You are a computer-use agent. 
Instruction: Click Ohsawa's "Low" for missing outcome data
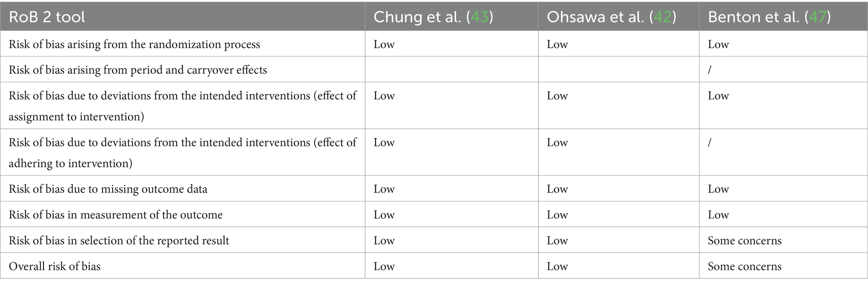557,189
